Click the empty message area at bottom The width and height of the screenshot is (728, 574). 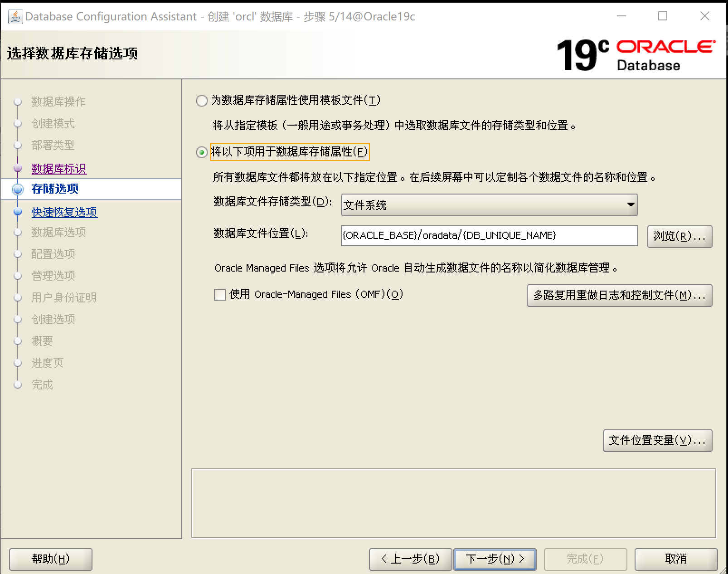454,503
